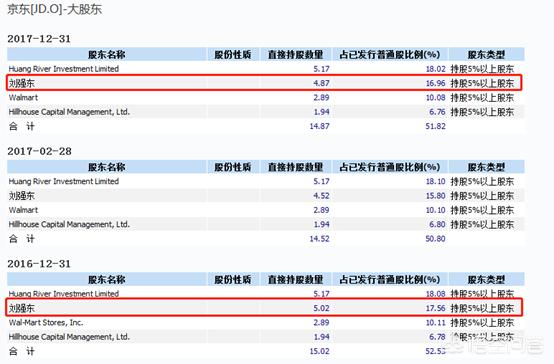
Task: Click 直接持股数量 header in the 2017-12-31 table
Action: (x=295, y=55)
